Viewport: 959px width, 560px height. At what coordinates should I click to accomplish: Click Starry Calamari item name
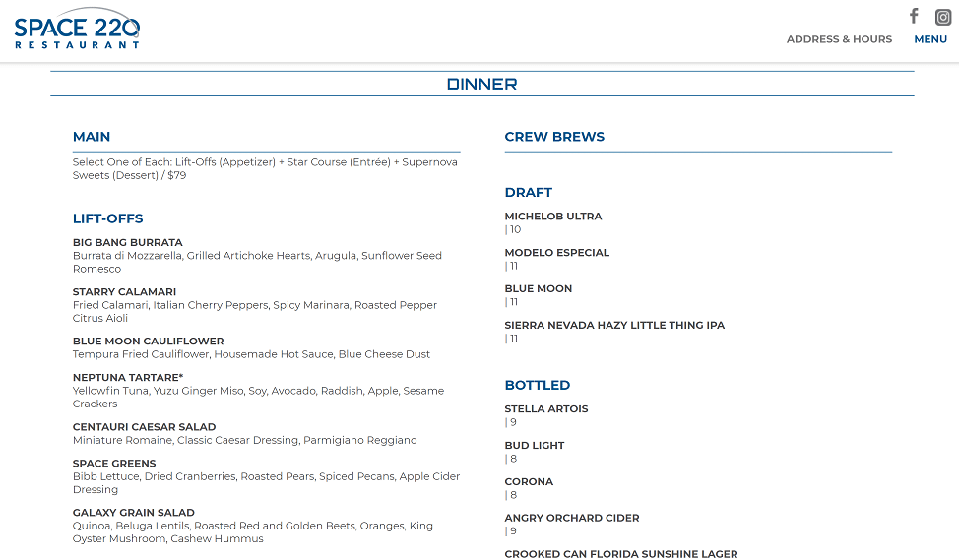(125, 292)
